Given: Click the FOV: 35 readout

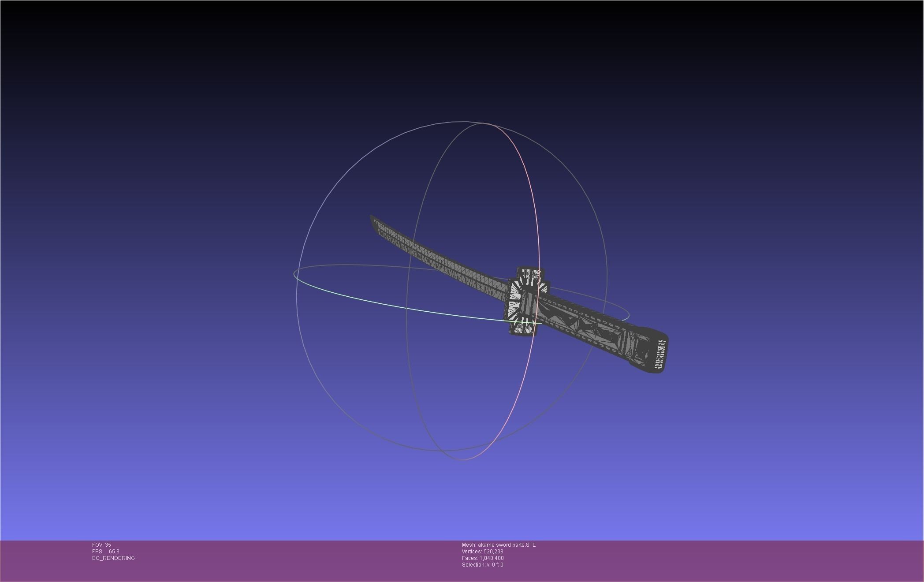Looking at the screenshot, I should tap(101, 545).
